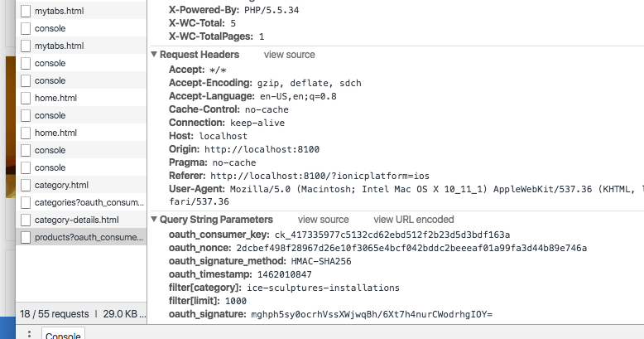The width and height of the screenshot is (644, 339).
Task: Show query parameters URL encoded
Action: pyautogui.click(x=414, y=220)
